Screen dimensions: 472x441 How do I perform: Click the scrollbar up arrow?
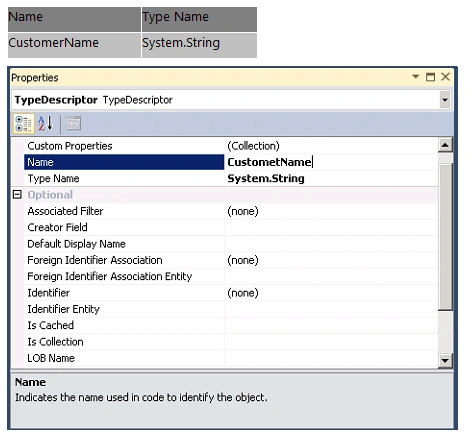point(445,145)
